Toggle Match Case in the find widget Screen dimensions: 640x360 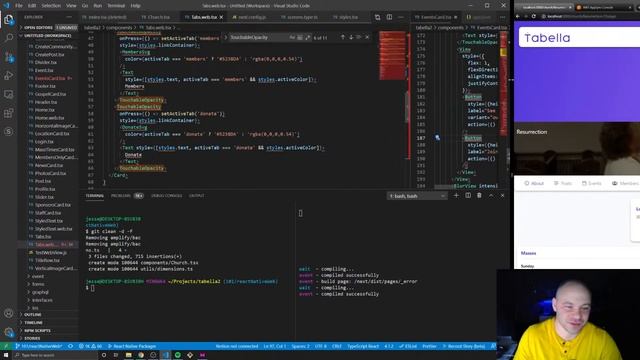tap(292, 37)
